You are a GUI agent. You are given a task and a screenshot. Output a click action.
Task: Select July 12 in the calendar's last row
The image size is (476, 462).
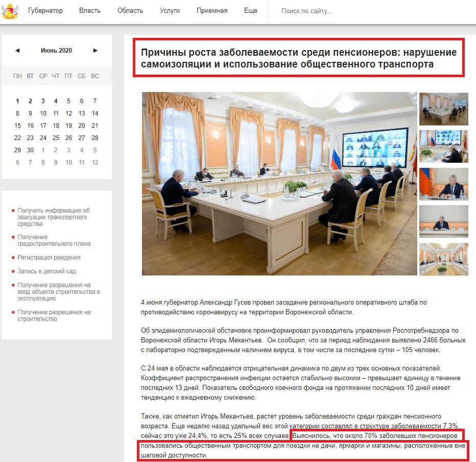(94, 162)
